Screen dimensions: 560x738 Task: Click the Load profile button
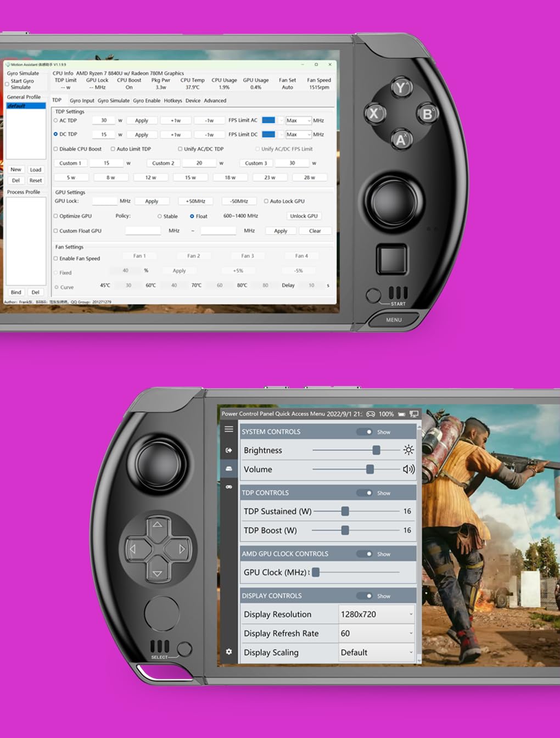click(36, 169)
